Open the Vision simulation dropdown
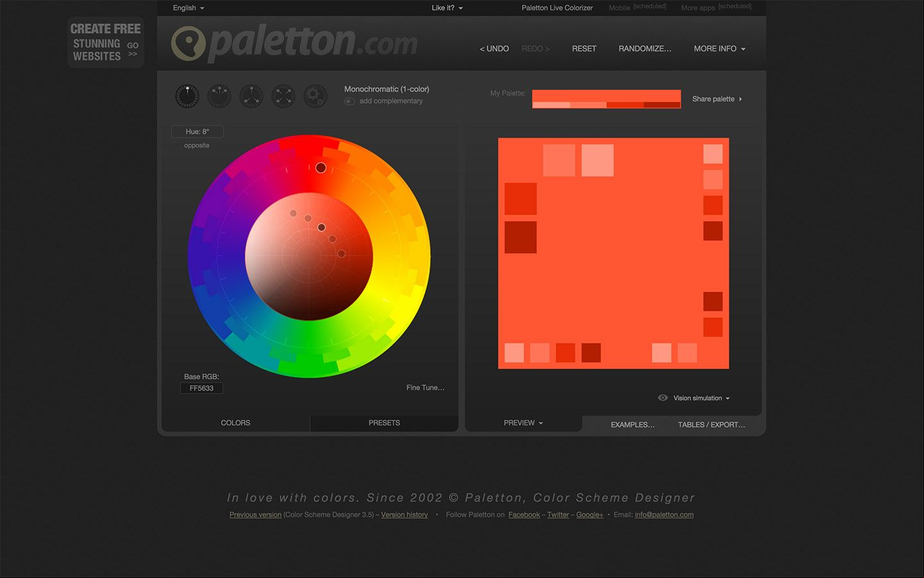Image resolution: width=924 pixels, height=578 pixels. tap(701, 398)
